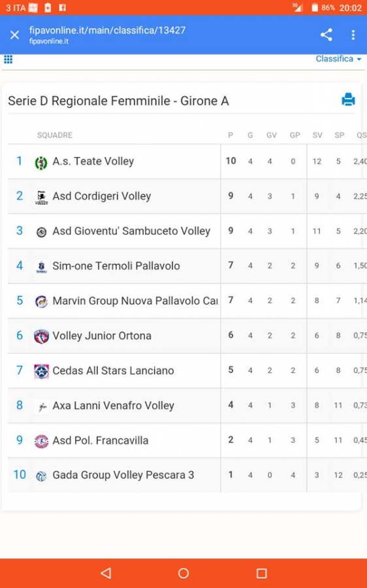This screenshot has width=367, height=588.
Task: Select Sim-one Termoli Pallavolo team
Action: pos(116,266)
